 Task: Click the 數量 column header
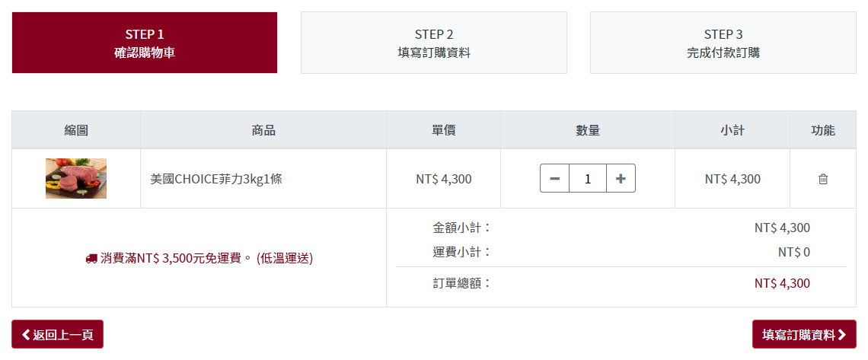click(587, 130)
